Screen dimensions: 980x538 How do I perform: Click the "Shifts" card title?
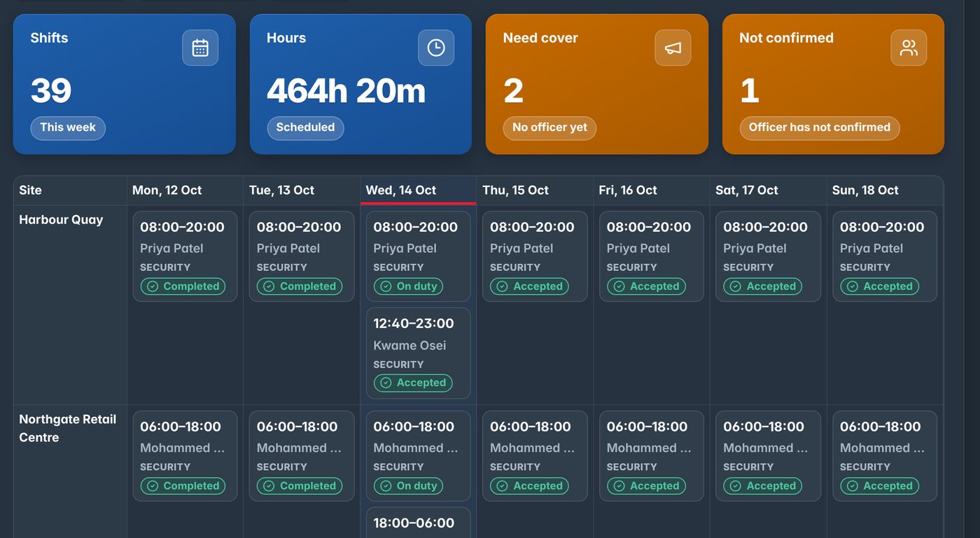[x=49, y=38]
